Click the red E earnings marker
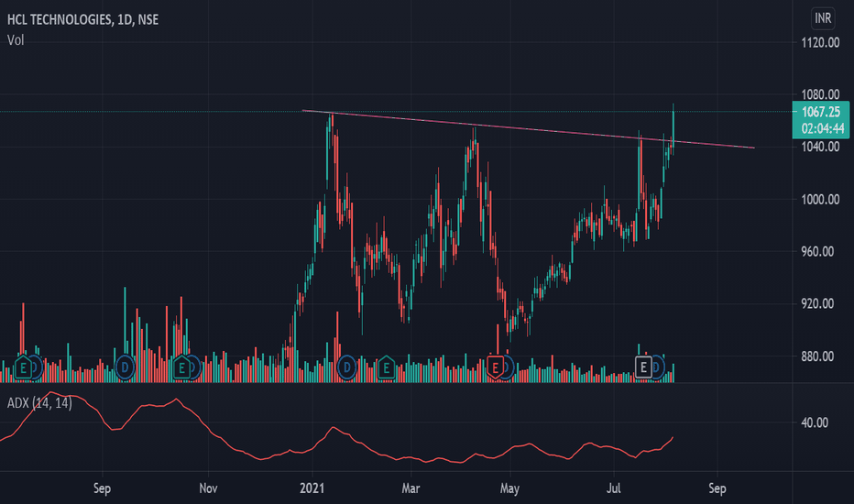Screen dimensions: 854x504 coord(495,367)
